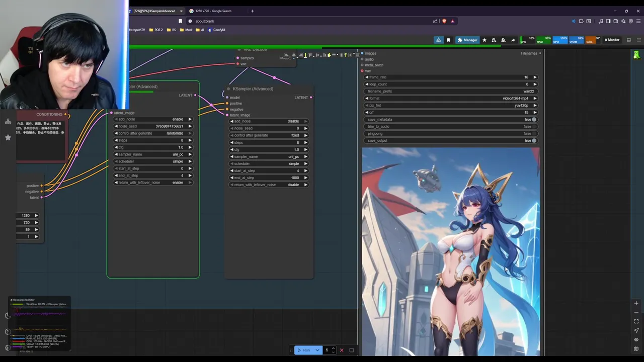The width and height of the screenshot is (644, 362).
Task: Open the ComfyUI bookmark
Action: point(217,30)
